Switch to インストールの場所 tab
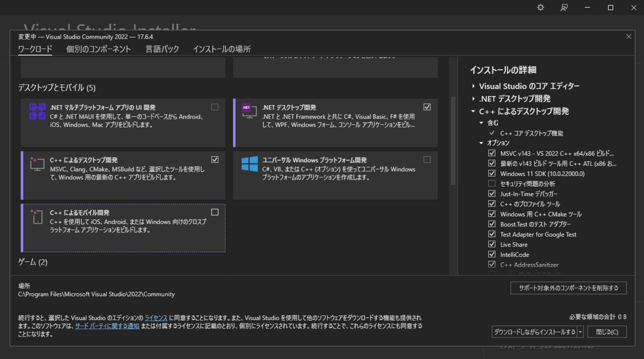The width and height of the screenshot is (644, 359). [x=222, y=49]
